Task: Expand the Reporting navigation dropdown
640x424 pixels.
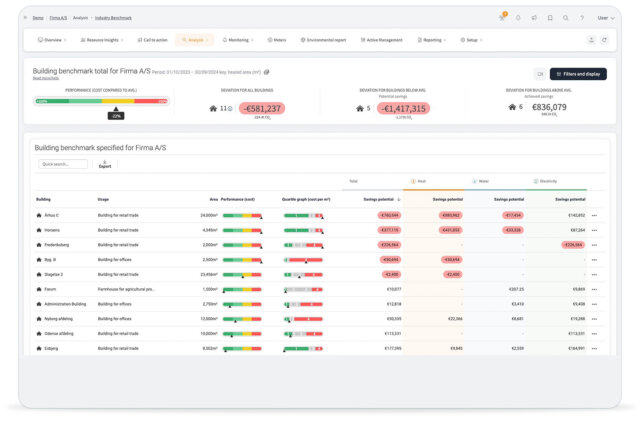Action: 432,40
